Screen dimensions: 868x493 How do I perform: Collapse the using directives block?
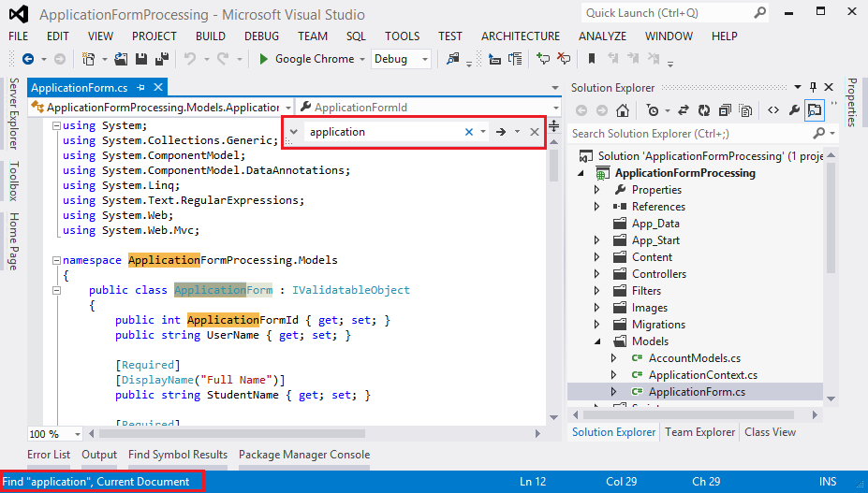(x=56, y=125)
